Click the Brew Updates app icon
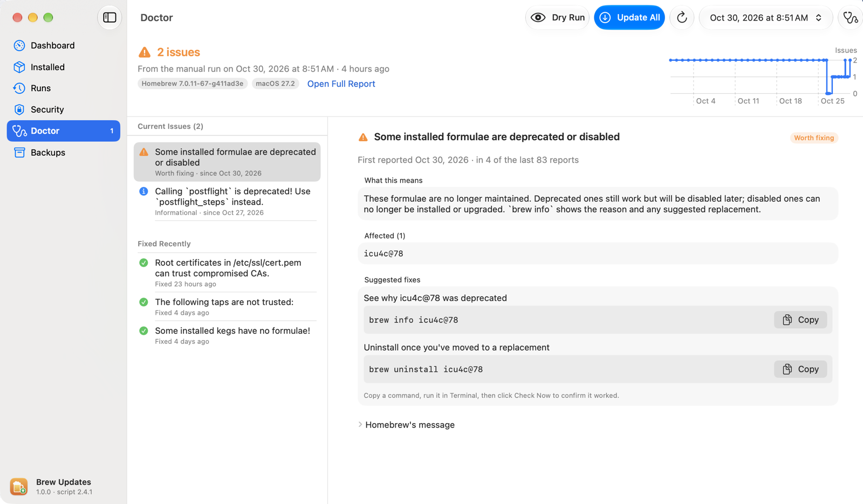This screenshot has width=863, height=504. 19,486
